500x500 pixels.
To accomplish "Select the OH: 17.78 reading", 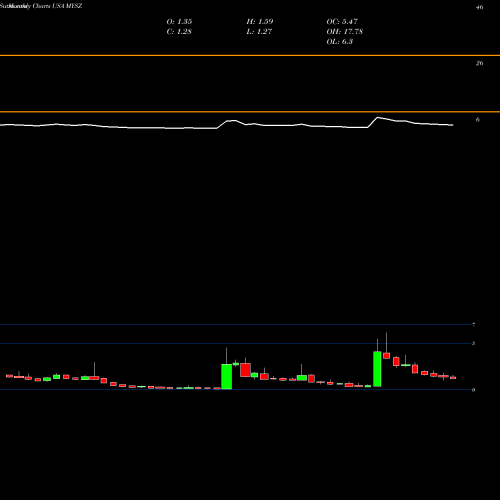I will coord(344,31).
